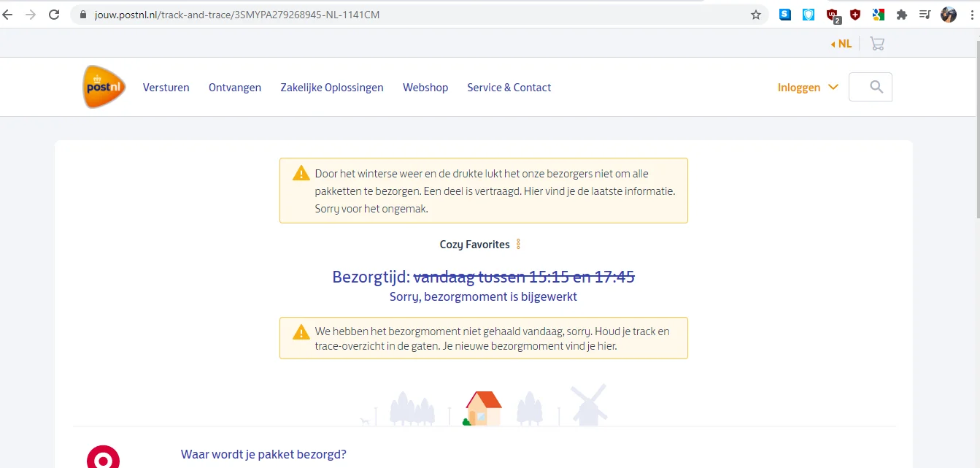
Task: Open the Zakelijke Oplossingen menu item
Action: 332,87
